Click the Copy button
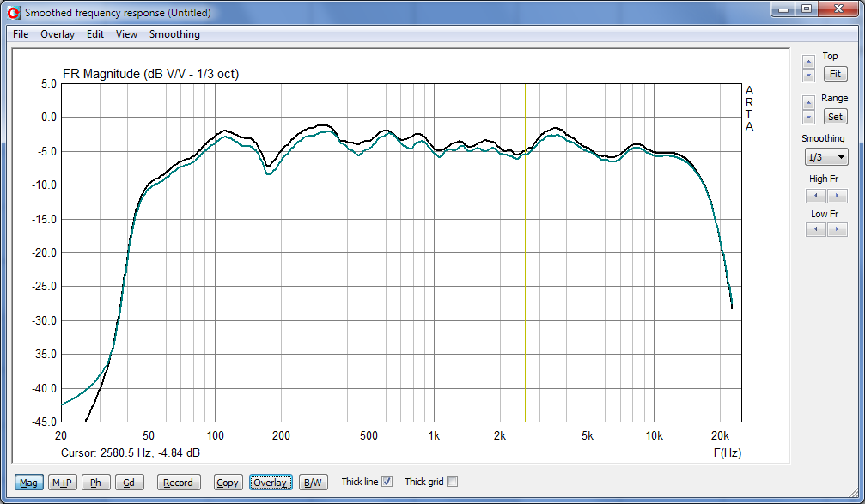 click(228, 483)
